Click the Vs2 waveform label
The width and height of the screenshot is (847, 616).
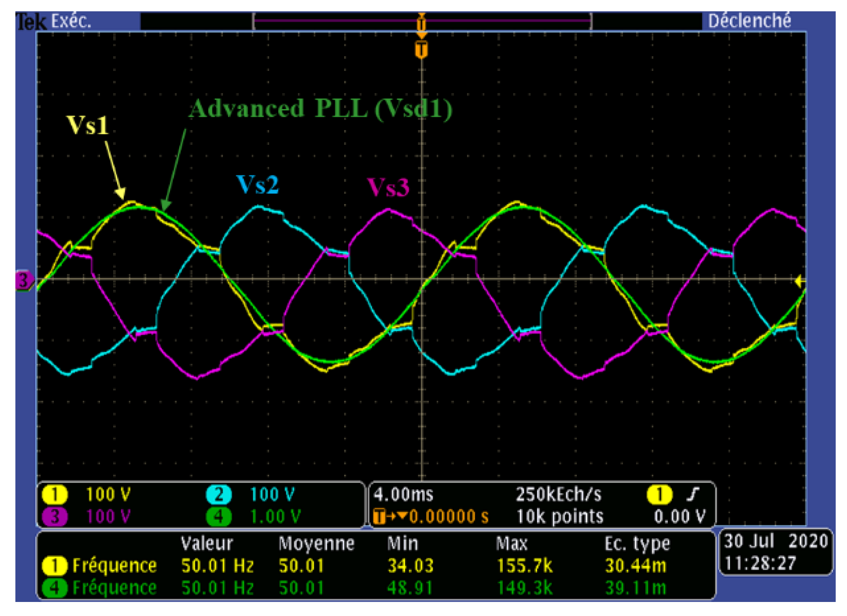tap(257, 185)
